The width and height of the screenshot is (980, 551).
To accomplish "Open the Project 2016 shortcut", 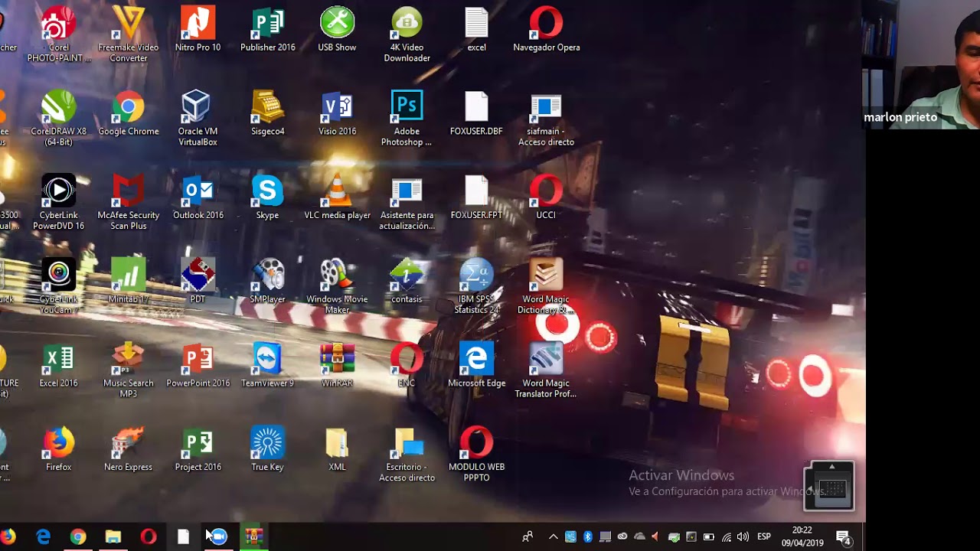I will 198,450.
